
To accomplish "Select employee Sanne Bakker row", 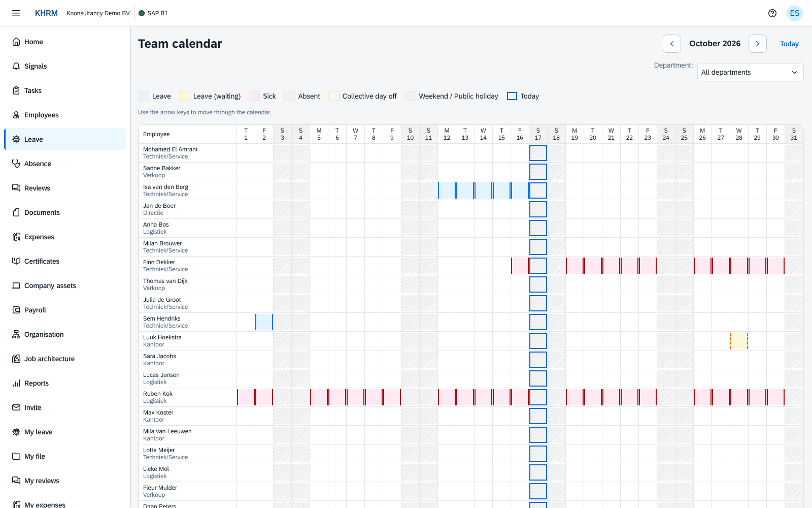I will click(187, 172).
